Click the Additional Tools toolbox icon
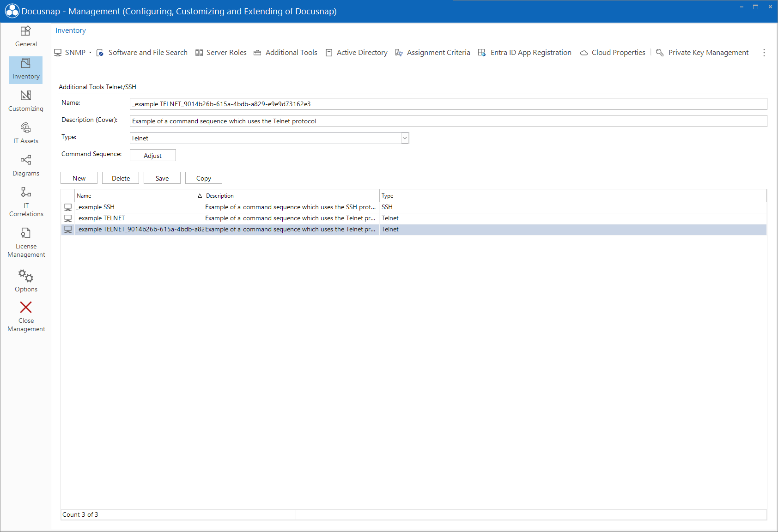Image resolution: width=778 pixels, height=532 pixels. pyautogui.click(x=257, y=53)
